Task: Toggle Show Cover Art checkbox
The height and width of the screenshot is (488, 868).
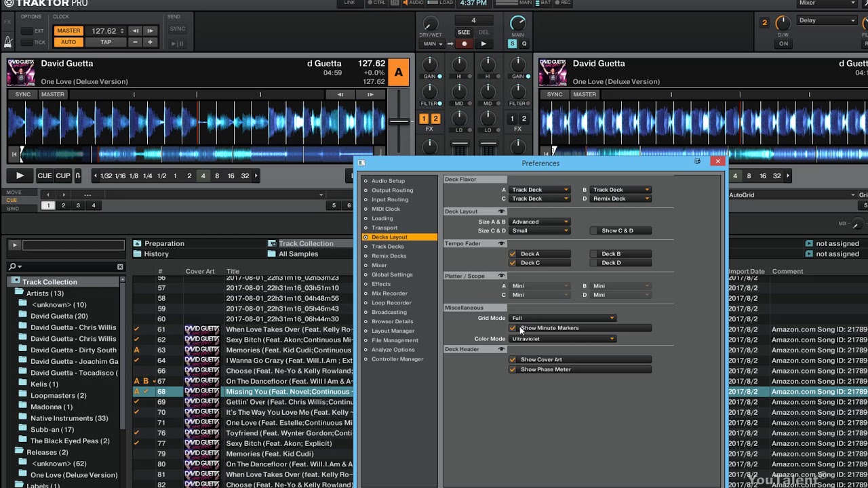Action: [x=513, y=360]
